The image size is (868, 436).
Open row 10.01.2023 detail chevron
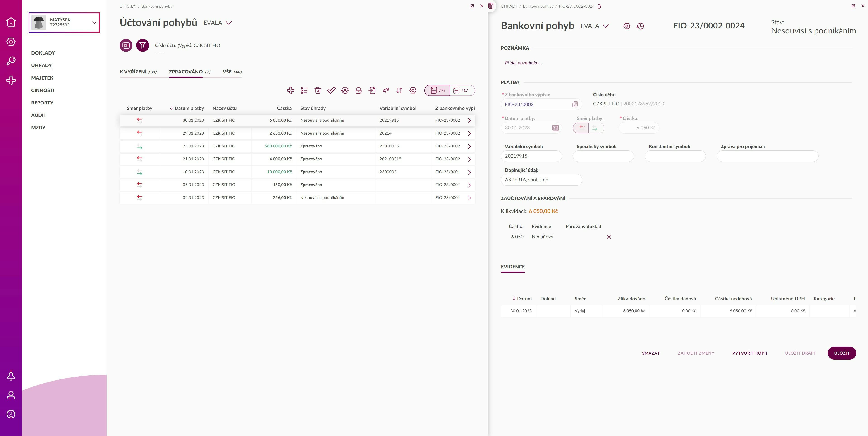469,172
